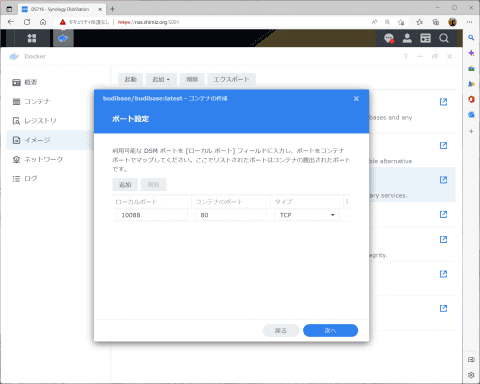Select ログ in Docker sidebar
480x384 pixels.
[25, 179]
